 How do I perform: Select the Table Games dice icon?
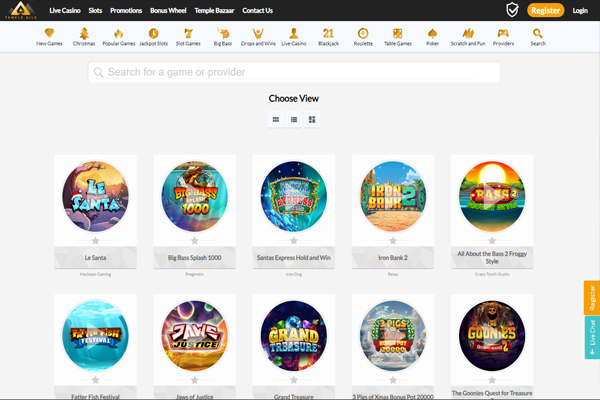pos(398,33)
